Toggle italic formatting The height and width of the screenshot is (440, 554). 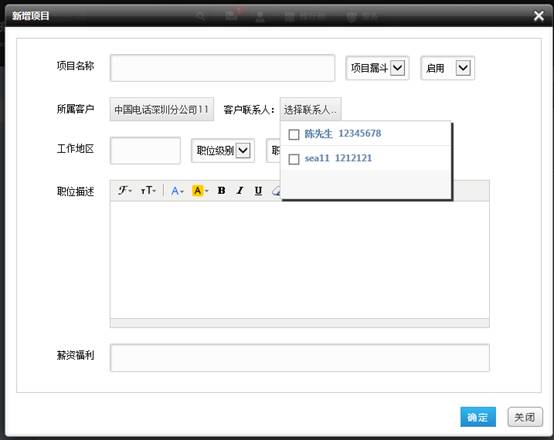[240, 190]
